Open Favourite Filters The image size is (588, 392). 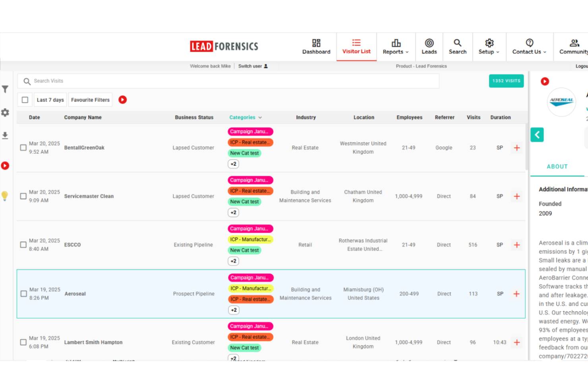click(90, 100)
